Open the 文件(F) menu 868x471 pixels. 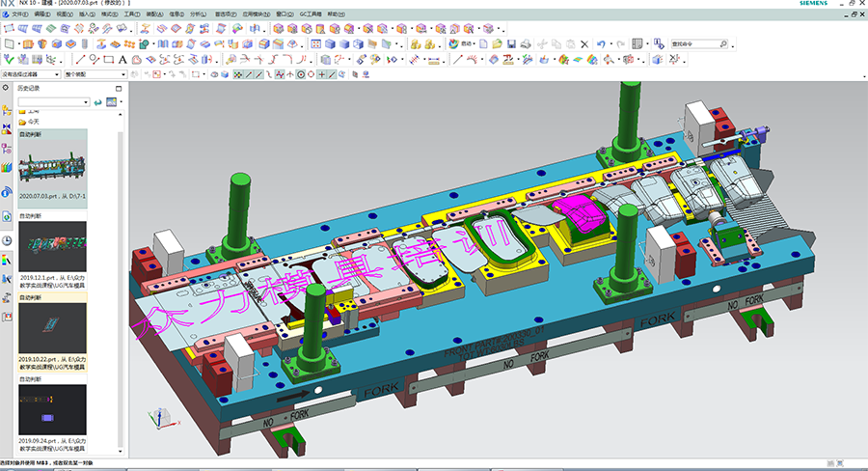click(20, 15)
